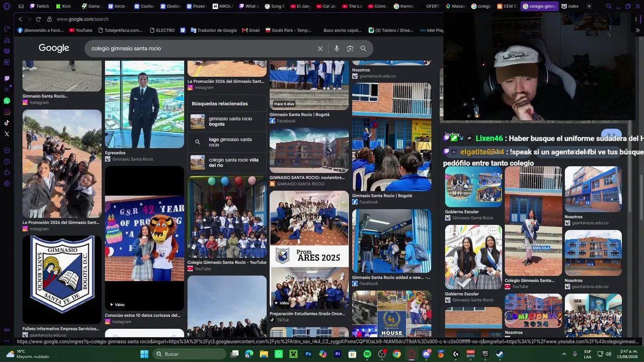The height and width of the screenshot is (362, 644).
Task: Click the 'Preparación Estudiantes Grado Once...' caption
Action: [x=307, y=314]
